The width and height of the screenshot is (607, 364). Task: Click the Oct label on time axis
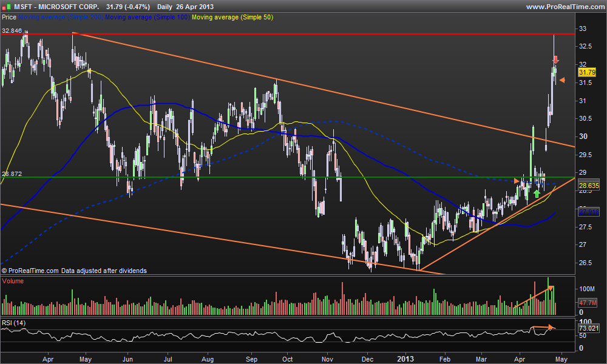287,359
